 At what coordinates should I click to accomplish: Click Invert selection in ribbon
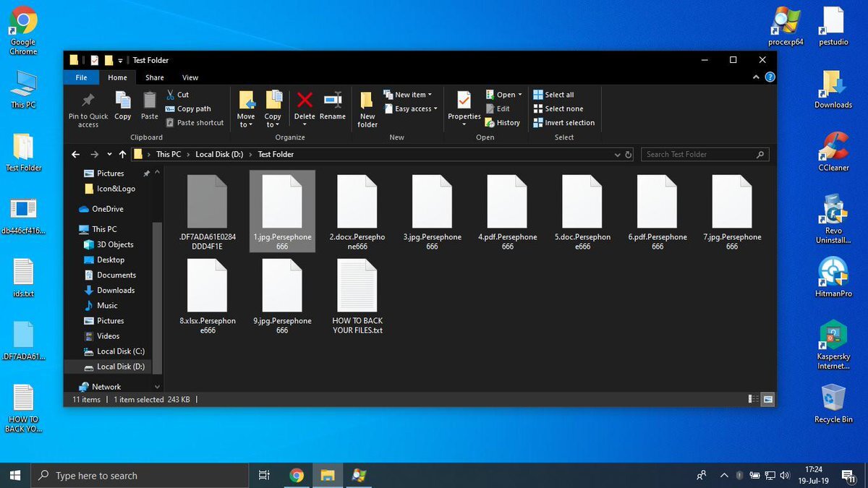(569, 123)
